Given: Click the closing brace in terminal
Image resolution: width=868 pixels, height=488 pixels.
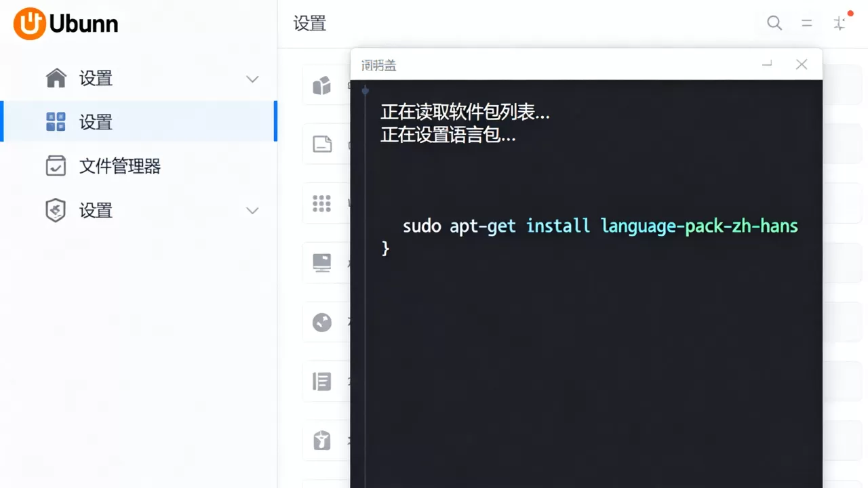Looking at the screenshot, I should (386, 249).
